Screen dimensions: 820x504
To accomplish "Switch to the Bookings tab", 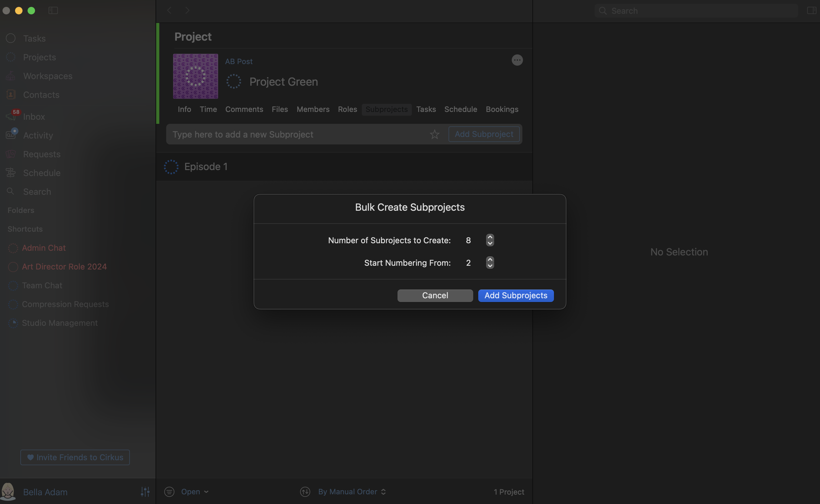I will point(502,109).
